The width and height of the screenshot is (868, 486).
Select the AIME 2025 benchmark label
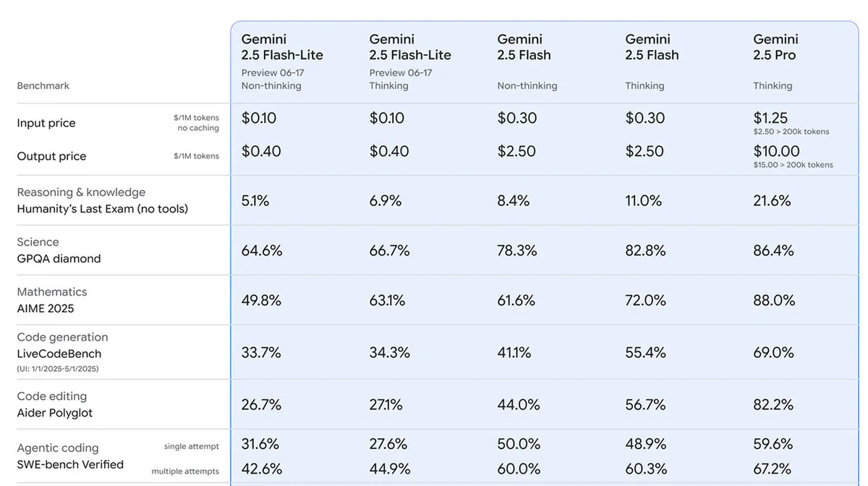46,309
